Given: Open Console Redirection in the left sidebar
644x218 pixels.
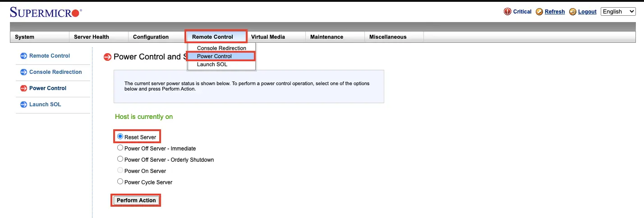Looking at the screenshot, I should coord(55,72).
